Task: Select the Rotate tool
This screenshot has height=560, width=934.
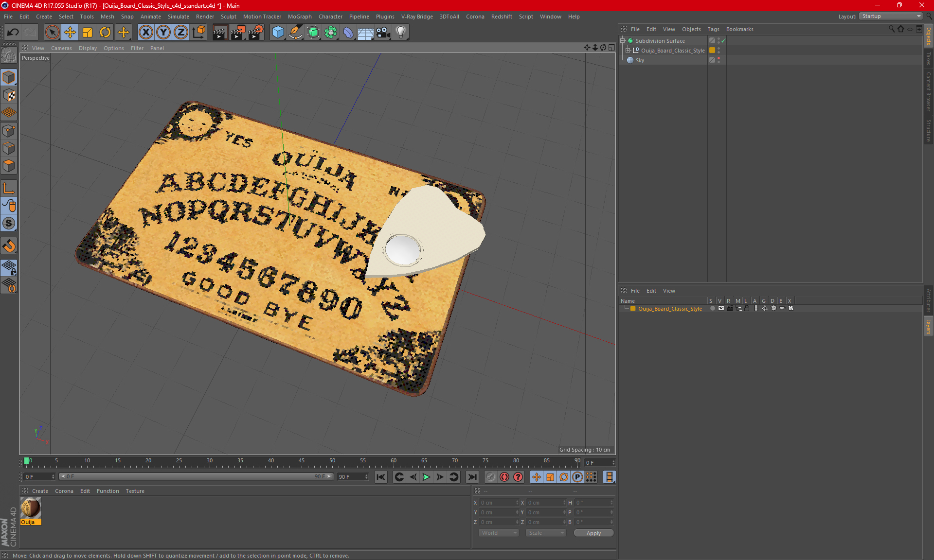Action: [105, 33]
